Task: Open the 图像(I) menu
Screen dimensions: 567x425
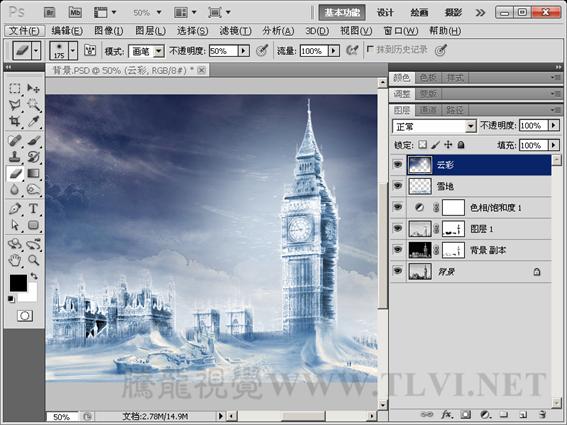Action: [108, 31]
